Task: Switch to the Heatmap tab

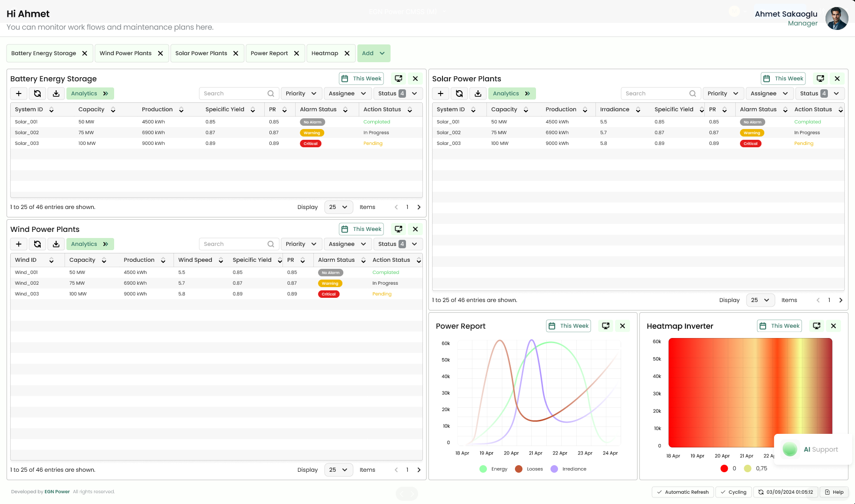Action: pyautogui.click(x=325, y=53)
